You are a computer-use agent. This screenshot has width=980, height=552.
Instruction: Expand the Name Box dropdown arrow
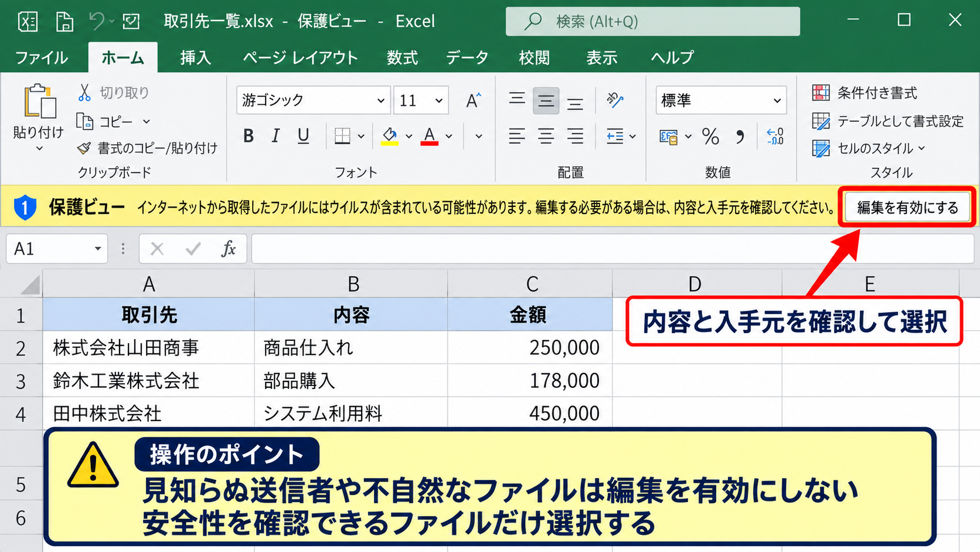[x=98, y=249]
